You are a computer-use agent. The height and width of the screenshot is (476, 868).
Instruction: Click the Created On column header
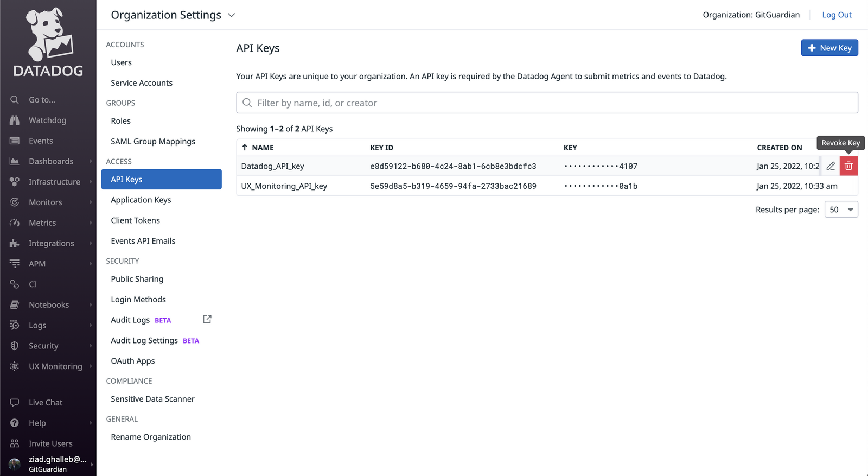pos(780,148)
